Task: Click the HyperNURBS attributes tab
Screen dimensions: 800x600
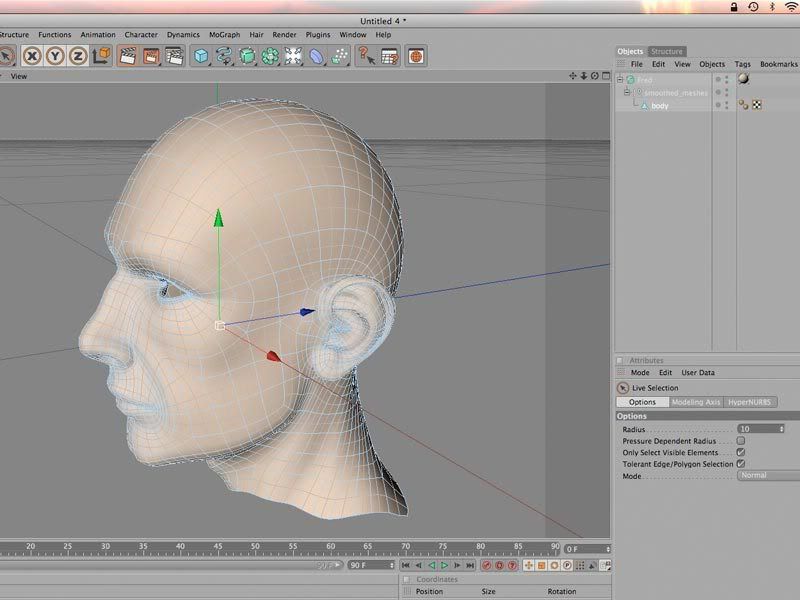Action: (x=748, y=402)
